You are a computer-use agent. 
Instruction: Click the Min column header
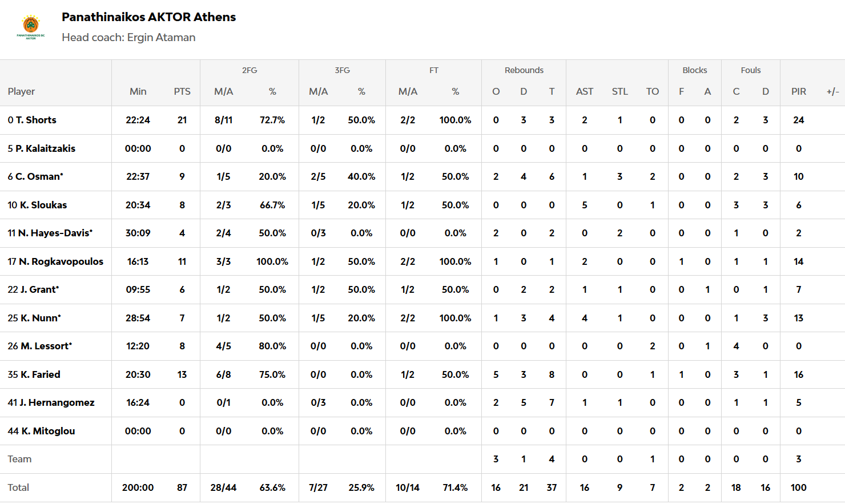tap(138, 91)
